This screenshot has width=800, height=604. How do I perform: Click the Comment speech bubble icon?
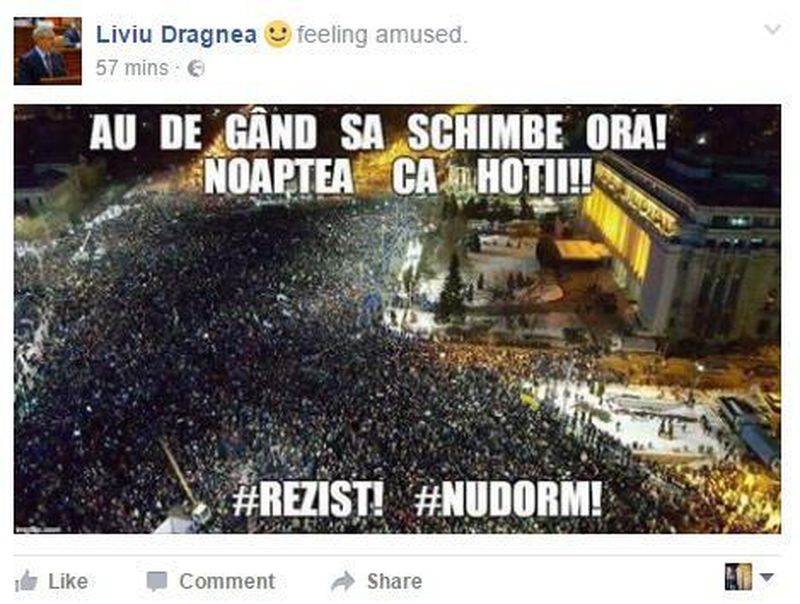157,582
